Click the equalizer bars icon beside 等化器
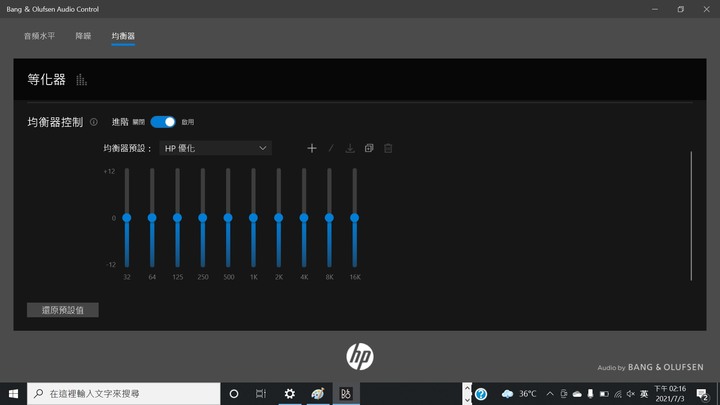This screenshot has width=720, height=405. pos(81,80)
